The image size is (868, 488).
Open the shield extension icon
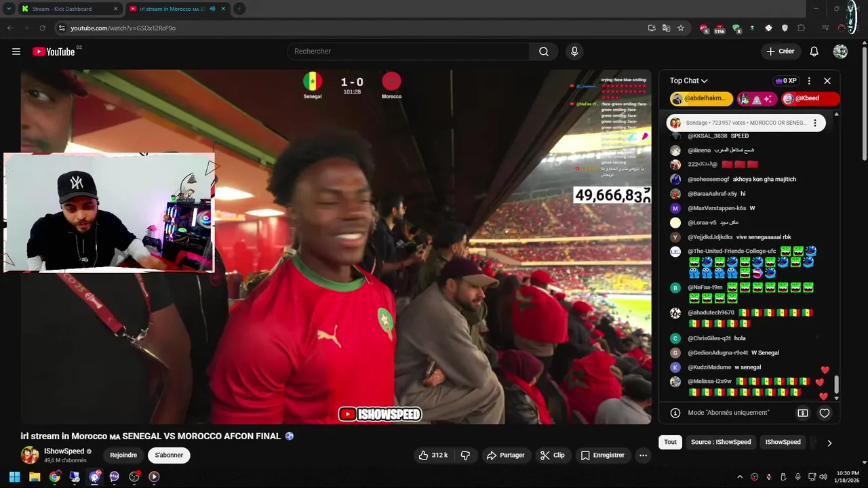pos(785,28)
